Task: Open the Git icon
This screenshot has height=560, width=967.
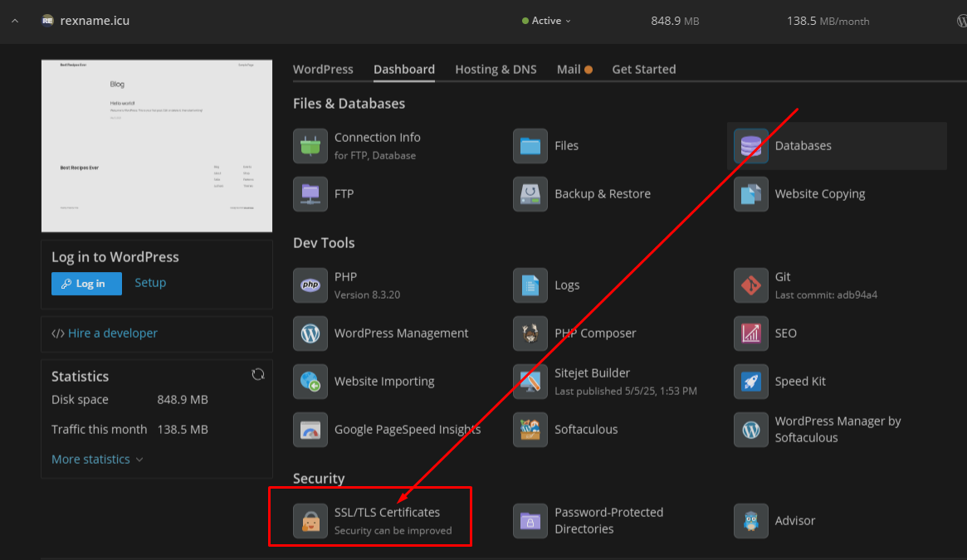Action: tap(750, 285)
